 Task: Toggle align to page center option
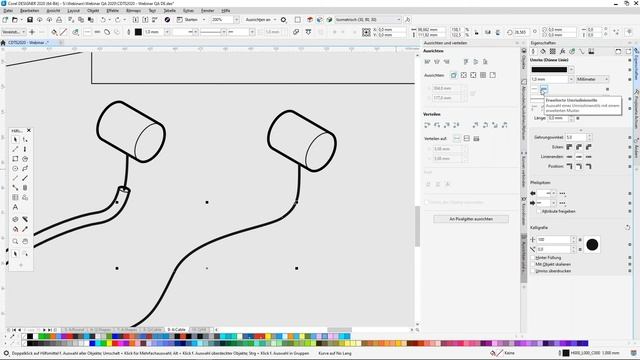(473, 75)
